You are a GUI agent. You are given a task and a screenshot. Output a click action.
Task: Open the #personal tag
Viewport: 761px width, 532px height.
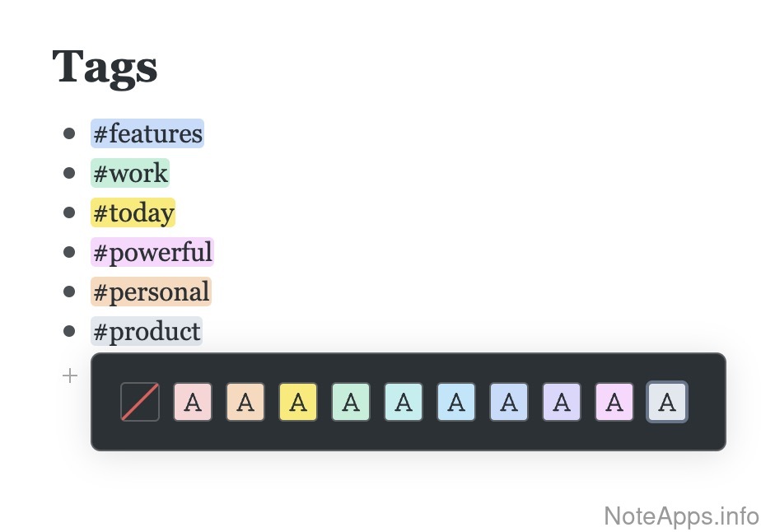[x=151, y=292]
